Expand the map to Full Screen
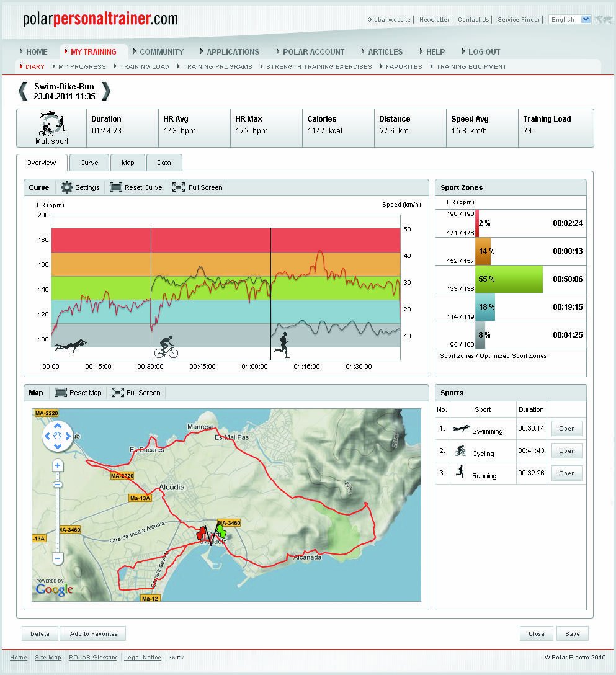This screenshot has width=616, height=675. point(118,393)
